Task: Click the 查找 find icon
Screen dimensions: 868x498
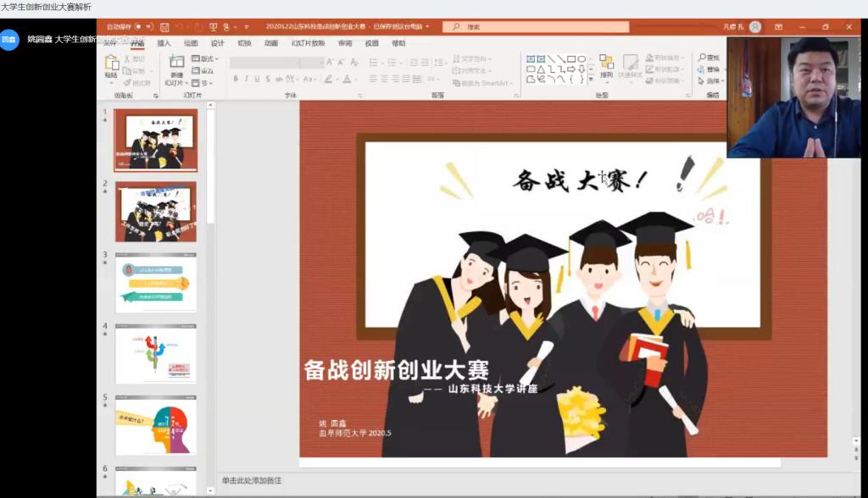Action: click(x=709, y=58)
